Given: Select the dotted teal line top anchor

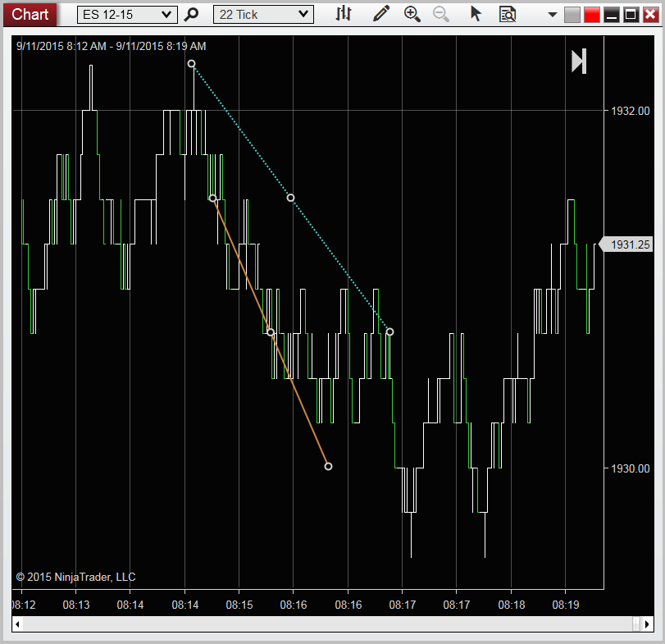Looking at the screenshot, I should [192, 64].
